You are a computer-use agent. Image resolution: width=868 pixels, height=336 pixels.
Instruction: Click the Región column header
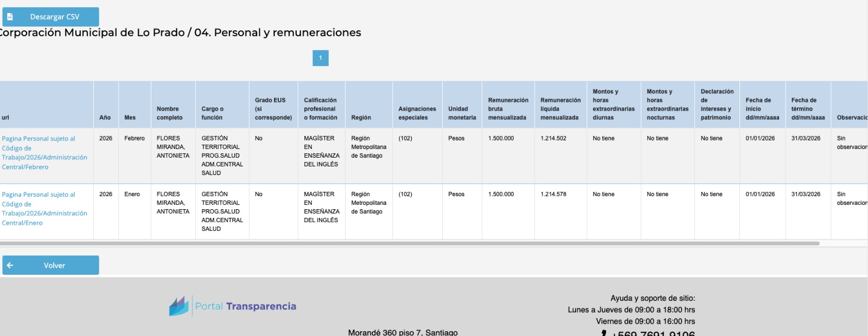[361, 118]
